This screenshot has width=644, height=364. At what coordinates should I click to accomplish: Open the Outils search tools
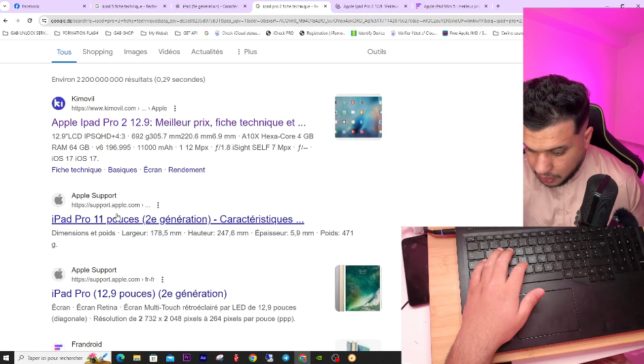(376, 52)
